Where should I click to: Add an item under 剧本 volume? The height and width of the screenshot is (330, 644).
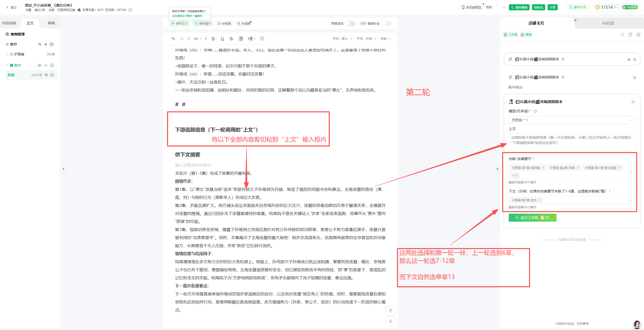pyautogui.click(x=46, y=65)
